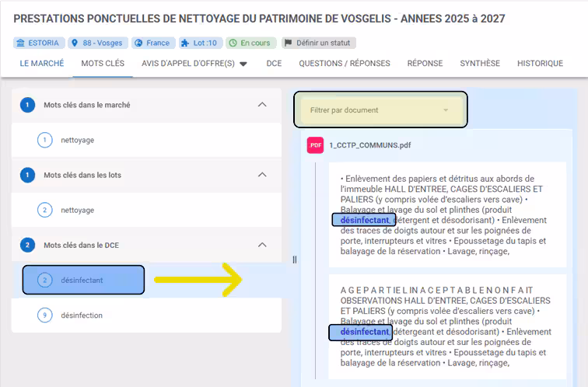Image resolution: width=588 pixels, height=387 pixels.
Task: Click the France globe tag
Action: coord(152,44)
